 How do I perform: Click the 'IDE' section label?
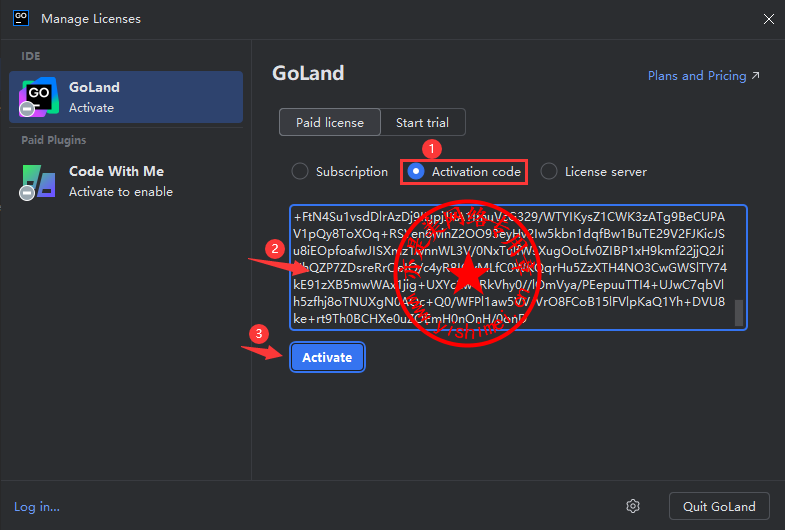pyautogui.click(x=31, y=56)
